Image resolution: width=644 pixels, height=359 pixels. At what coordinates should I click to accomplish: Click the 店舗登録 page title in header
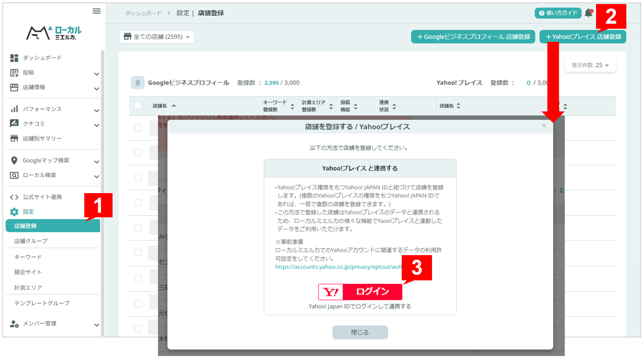pyautogui.click(x=210, y=13)
